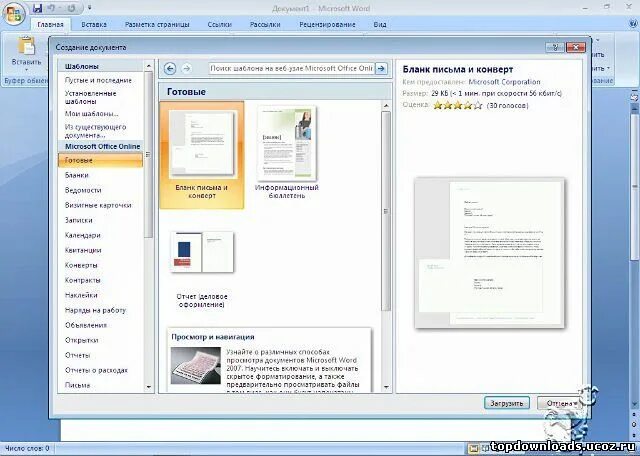Select the Ведомости category
640x456 pixels.
[83, 190]
